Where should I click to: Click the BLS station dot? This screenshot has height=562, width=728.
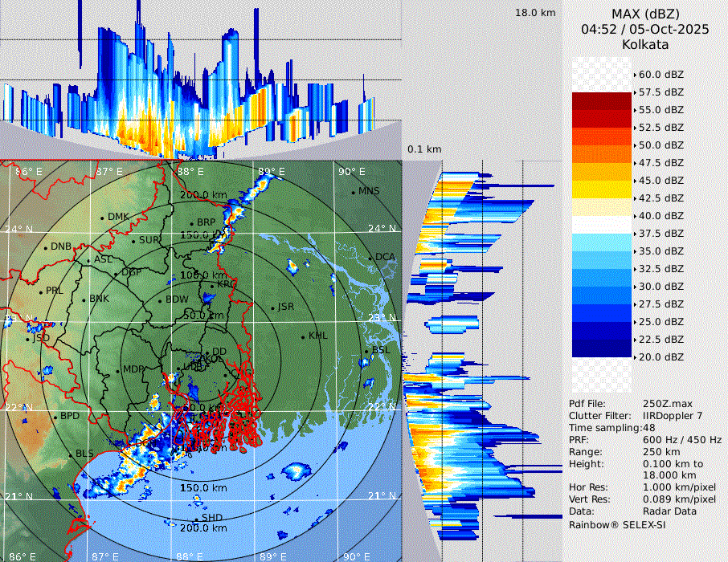(70, 454)
